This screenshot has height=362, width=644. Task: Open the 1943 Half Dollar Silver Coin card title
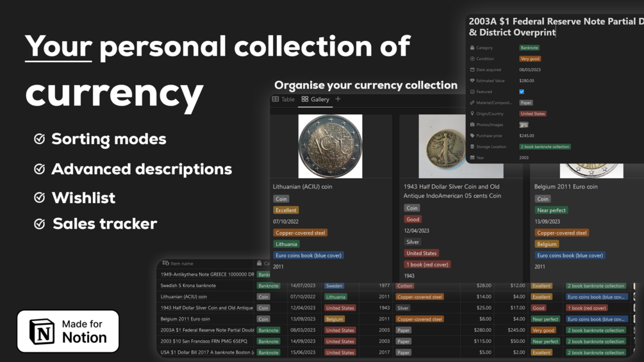pos(452,191)
